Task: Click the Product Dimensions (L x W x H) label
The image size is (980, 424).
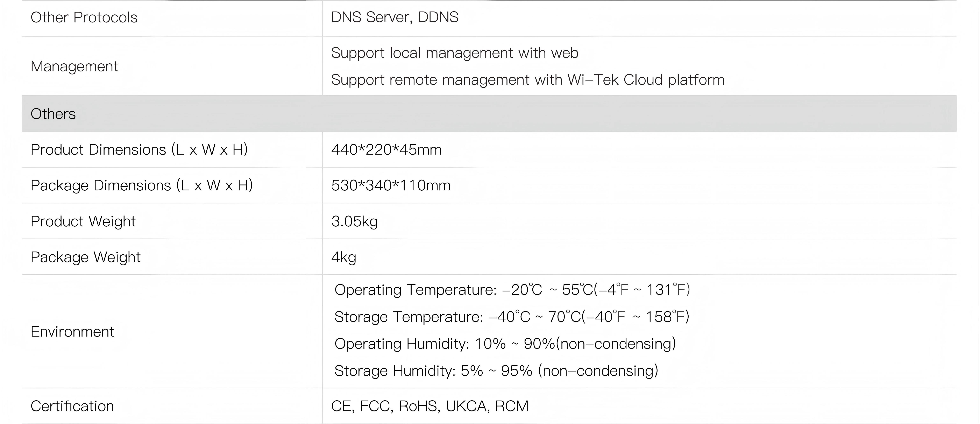Action: (139, 150)
